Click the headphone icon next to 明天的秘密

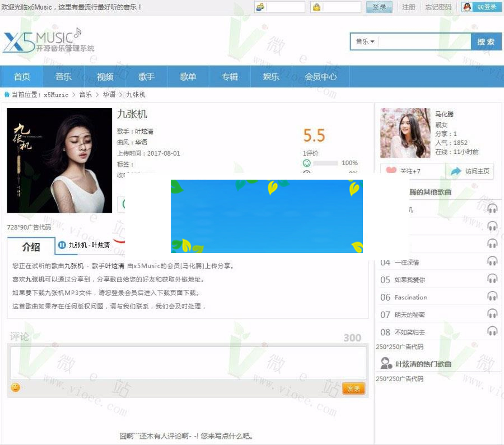point(492,313)
